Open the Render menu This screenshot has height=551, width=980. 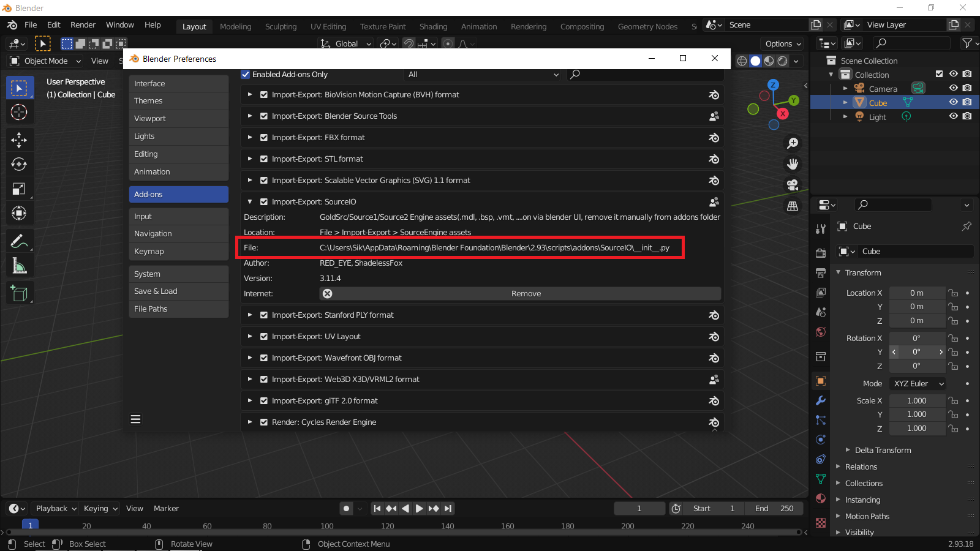tap(83, 25)
